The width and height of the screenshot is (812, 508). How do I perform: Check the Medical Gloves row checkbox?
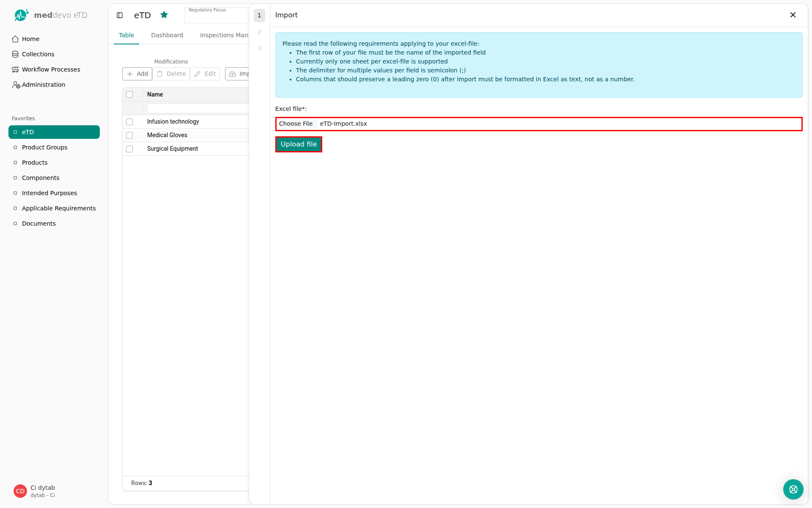[129, 135]
